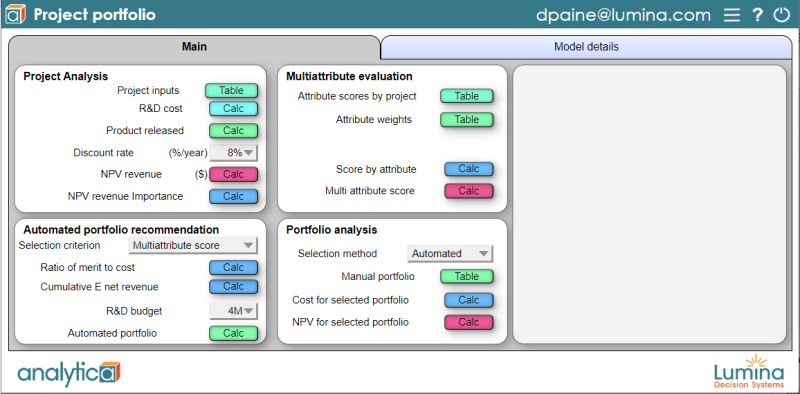Click the Lumina Decision Systems logo
Screen dimensions: 800x394
(x=748, y=372)
